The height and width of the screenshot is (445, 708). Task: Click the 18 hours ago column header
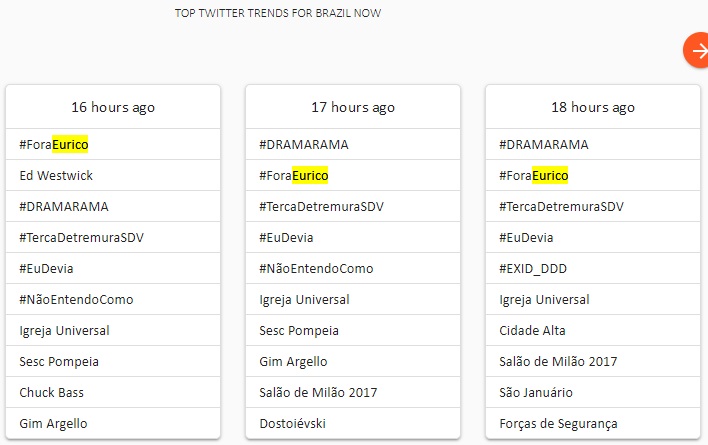click(593, 107)
